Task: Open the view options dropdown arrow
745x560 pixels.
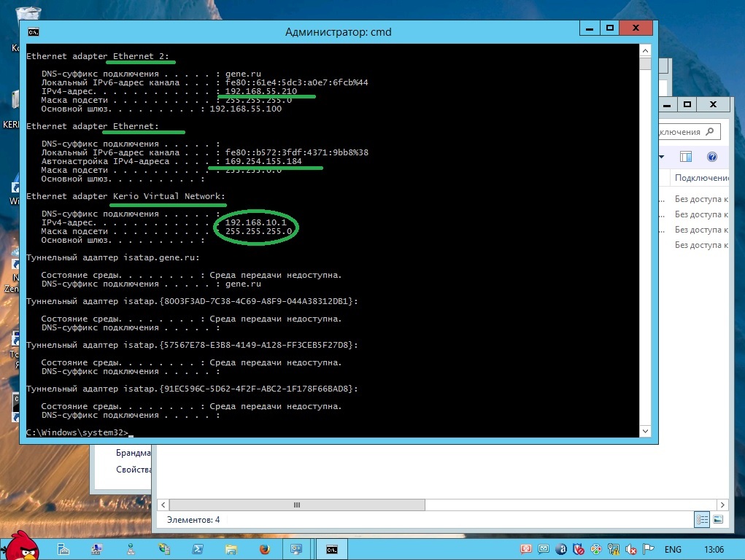Action: 662,157
